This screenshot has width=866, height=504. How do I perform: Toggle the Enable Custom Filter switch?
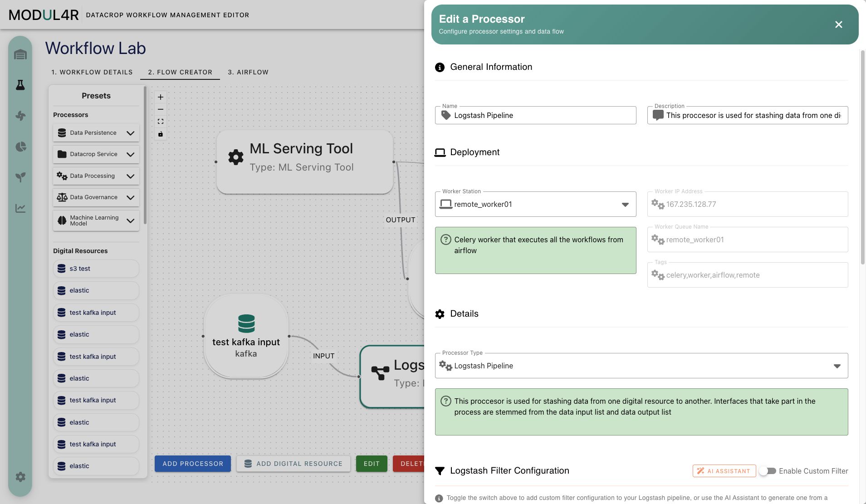pos(768,471)
